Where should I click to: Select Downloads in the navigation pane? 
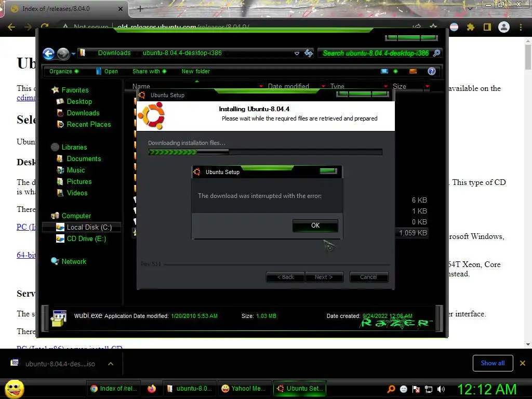(x=83, y=113)
